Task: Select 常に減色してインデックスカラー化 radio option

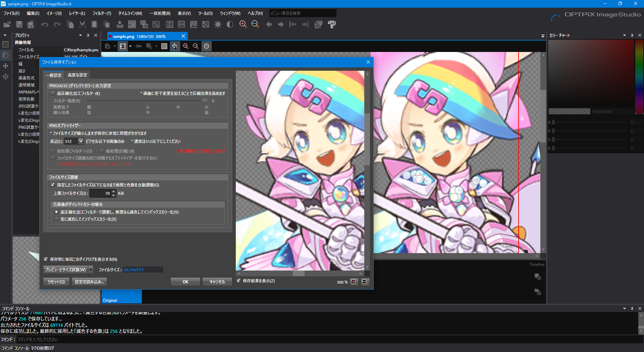Action: (56, 219)
